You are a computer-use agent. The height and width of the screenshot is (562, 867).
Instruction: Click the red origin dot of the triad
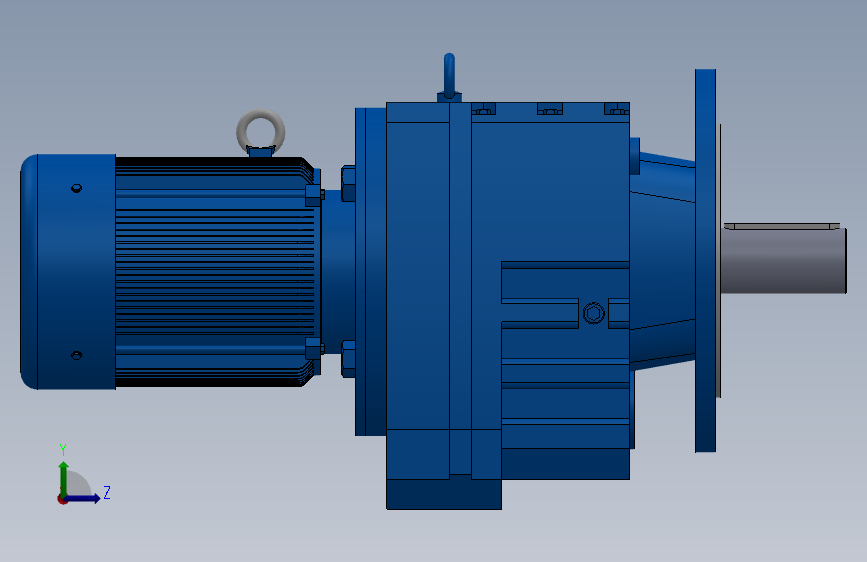point(62,499)
